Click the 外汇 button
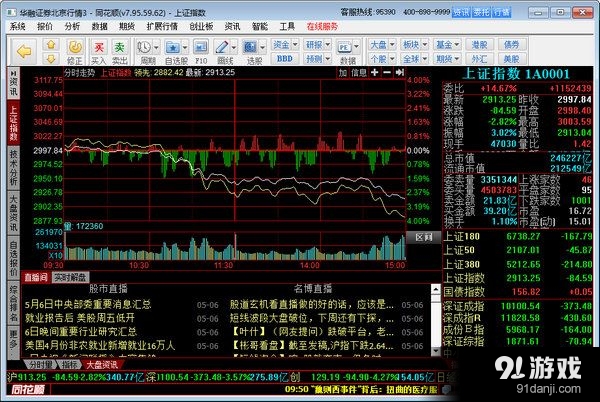The width and height of the screenshot is (600, 402). pos(479,59)
